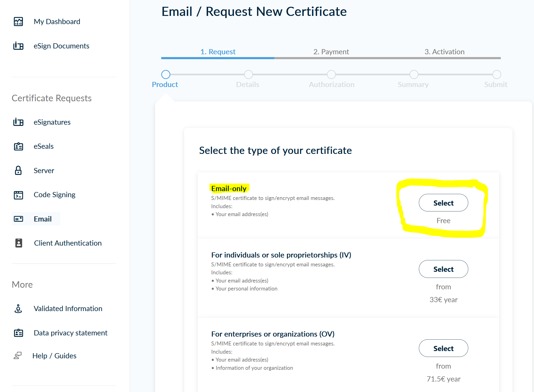The width and height of the screenshot is (534, 392).
Task: Click the 'More' section heading
Action: (x=22, y=284)
